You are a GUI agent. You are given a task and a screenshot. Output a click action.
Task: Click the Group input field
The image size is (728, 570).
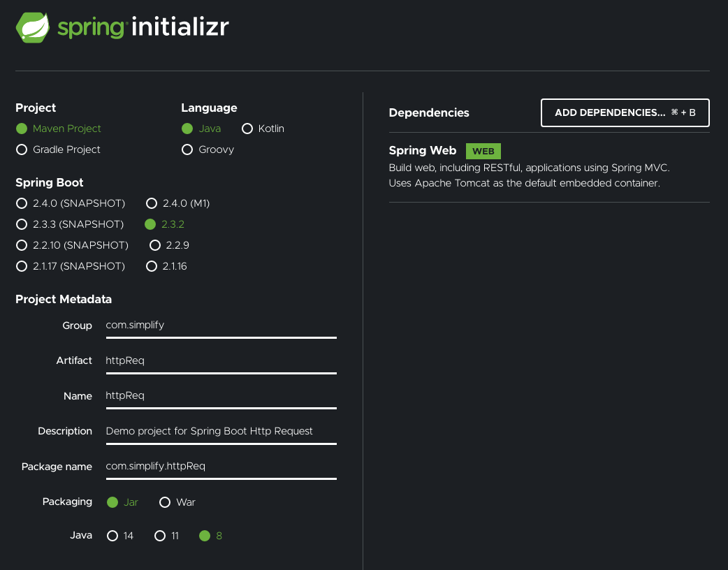click(x=221, y=325)
